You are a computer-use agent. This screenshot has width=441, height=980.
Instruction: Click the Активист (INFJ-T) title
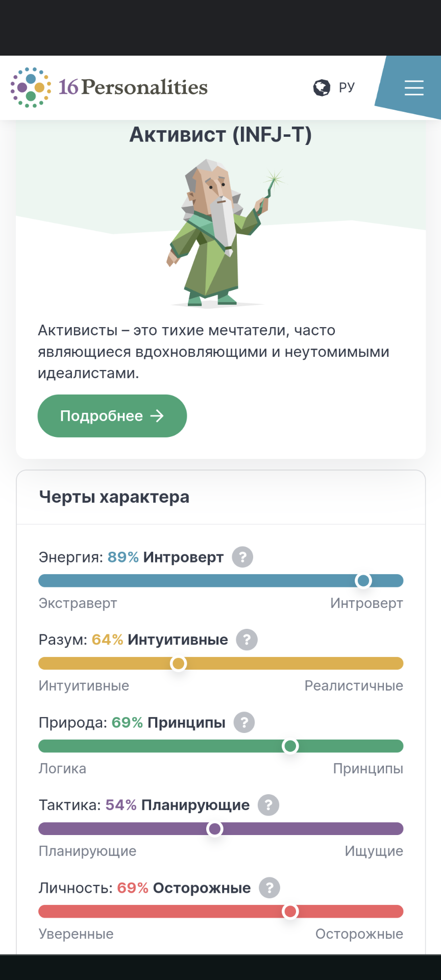click(220, 135)
